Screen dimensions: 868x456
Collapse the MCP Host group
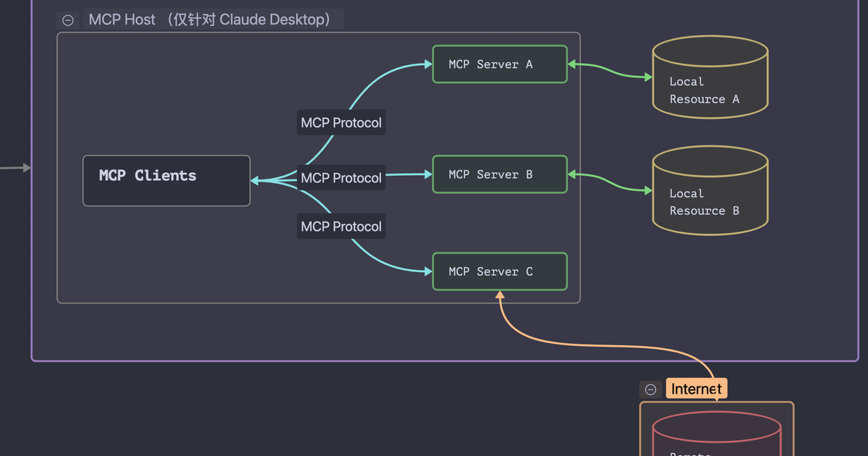(68, 20)
